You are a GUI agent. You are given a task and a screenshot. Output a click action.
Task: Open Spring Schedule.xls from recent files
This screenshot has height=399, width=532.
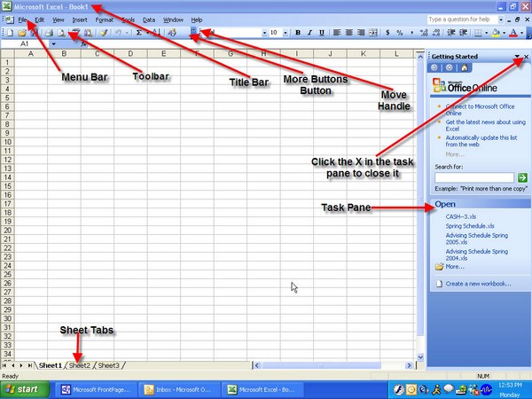point(470,226)
